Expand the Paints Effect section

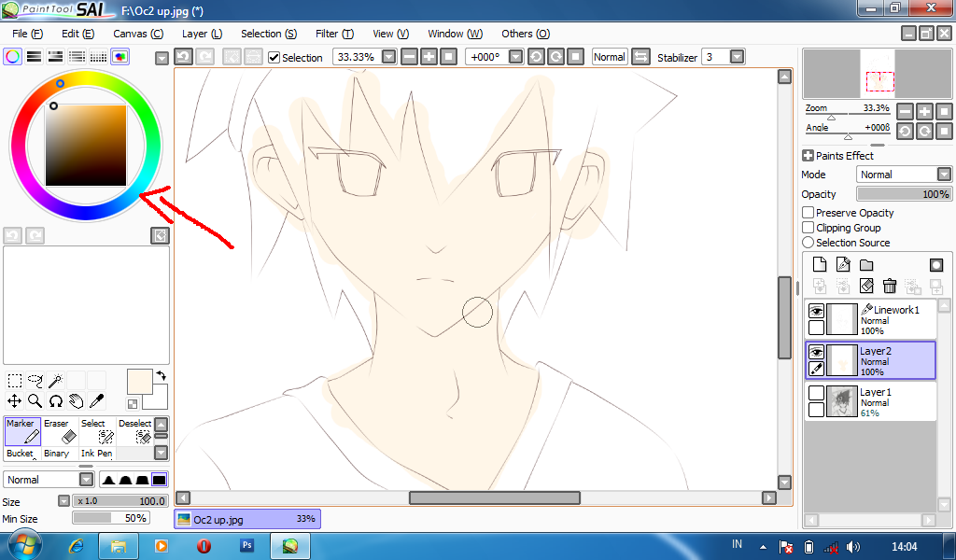point(808,155)
